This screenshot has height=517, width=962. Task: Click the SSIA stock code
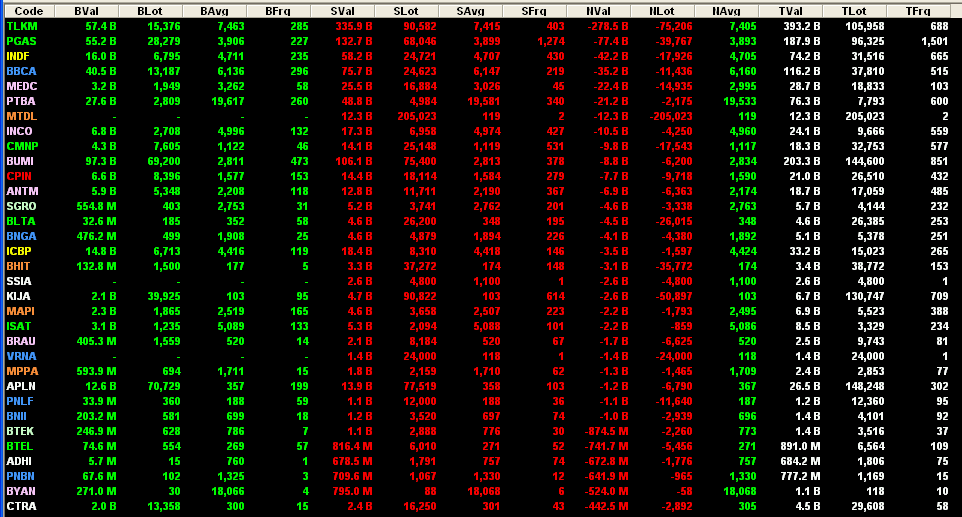18,281
